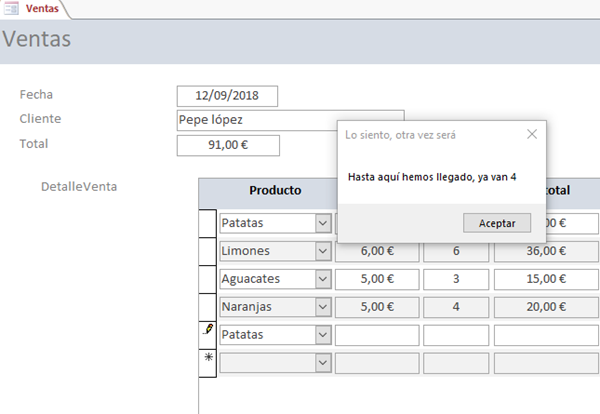Open the Naranjas product dropdown arrow
Image resolution: width=600 pixels, height=414 pixels.
[323, 307]
